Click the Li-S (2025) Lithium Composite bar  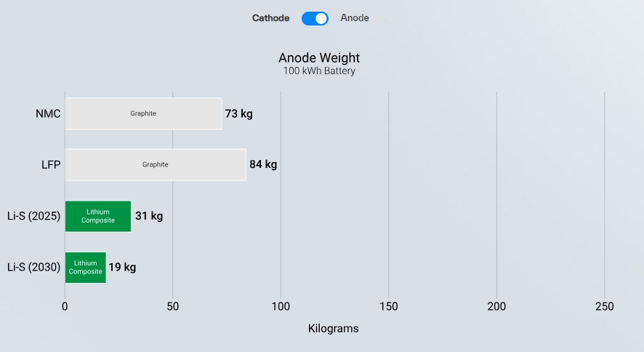coord(98,216)
